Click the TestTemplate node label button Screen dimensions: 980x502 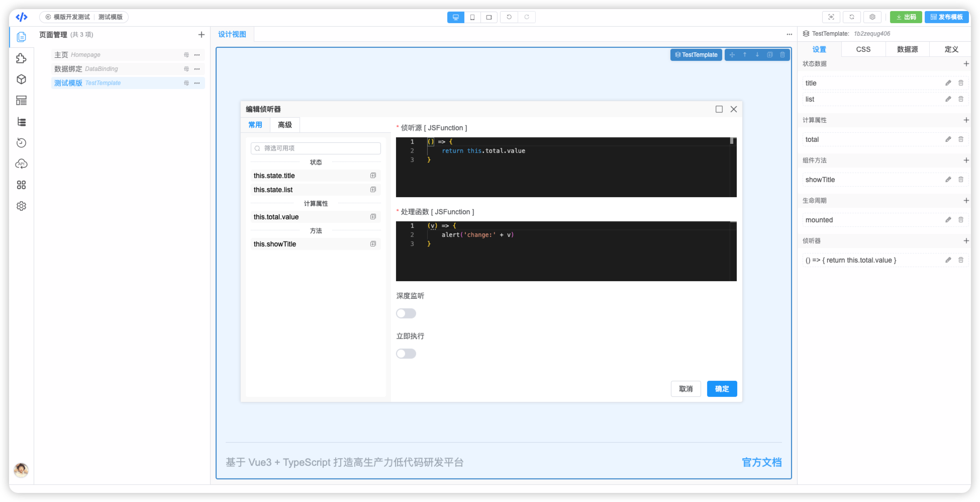pyautogui.click(x=696, y=55)
